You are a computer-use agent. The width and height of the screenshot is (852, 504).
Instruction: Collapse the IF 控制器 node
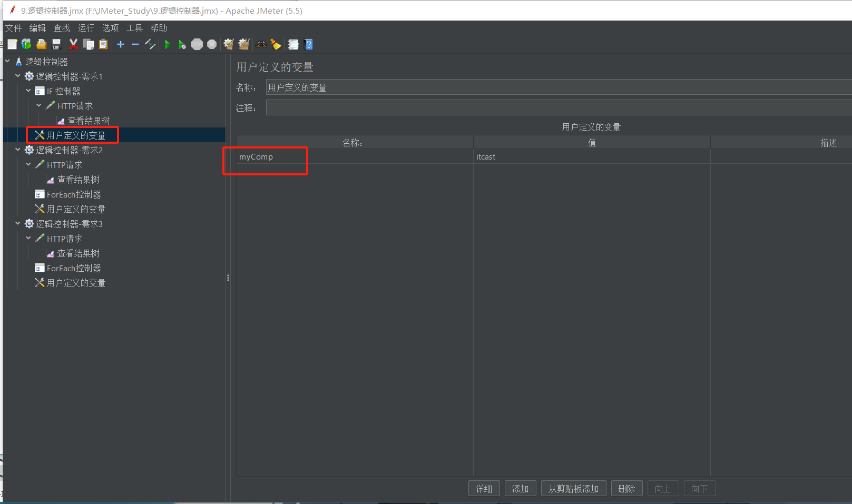pyautogui.click(x=28, y=91)
